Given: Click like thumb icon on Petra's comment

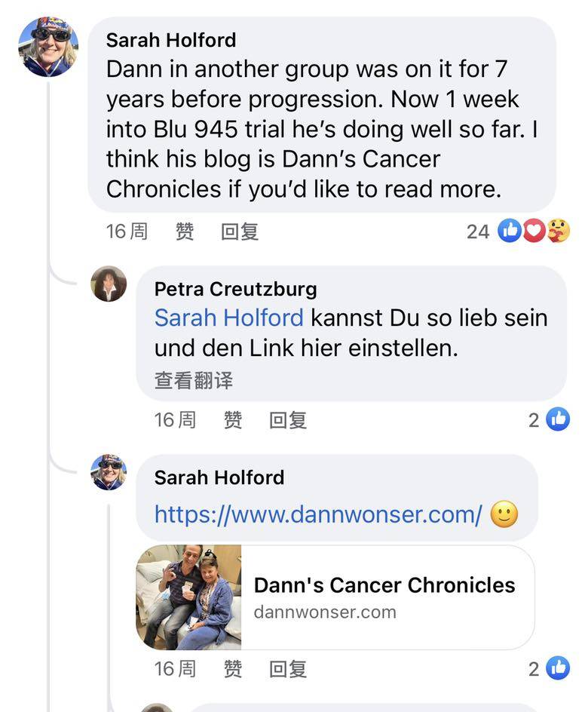Looking at the screenshot, I should coord(558,419).
